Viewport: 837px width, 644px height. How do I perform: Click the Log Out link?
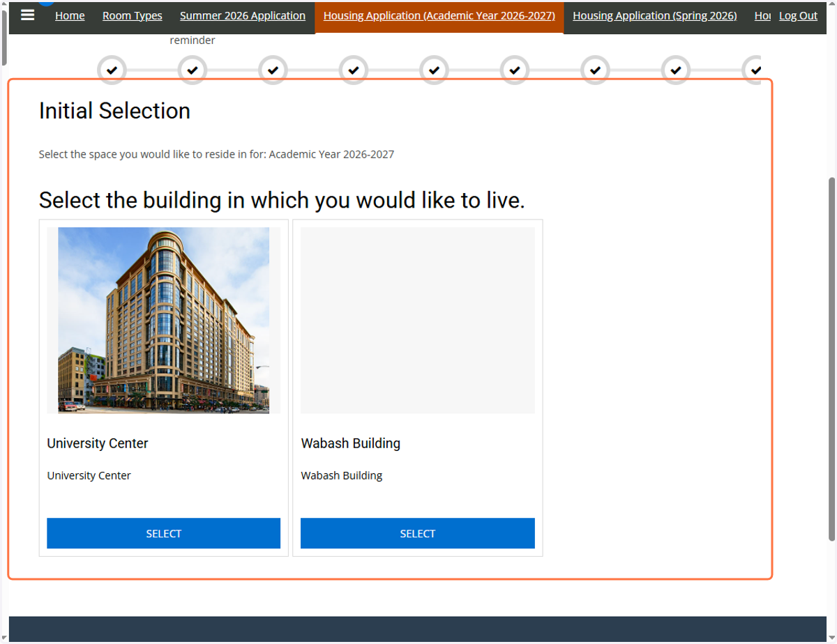(798, 15)
